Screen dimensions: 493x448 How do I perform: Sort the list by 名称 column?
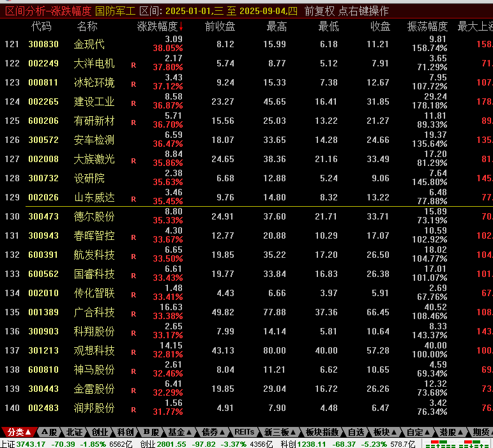(87, 26)
